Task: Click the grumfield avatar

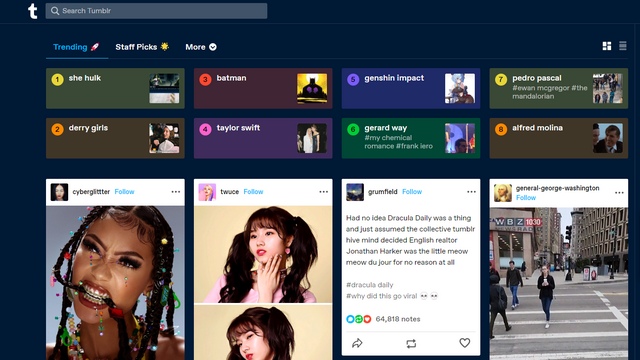Action: 355,192
